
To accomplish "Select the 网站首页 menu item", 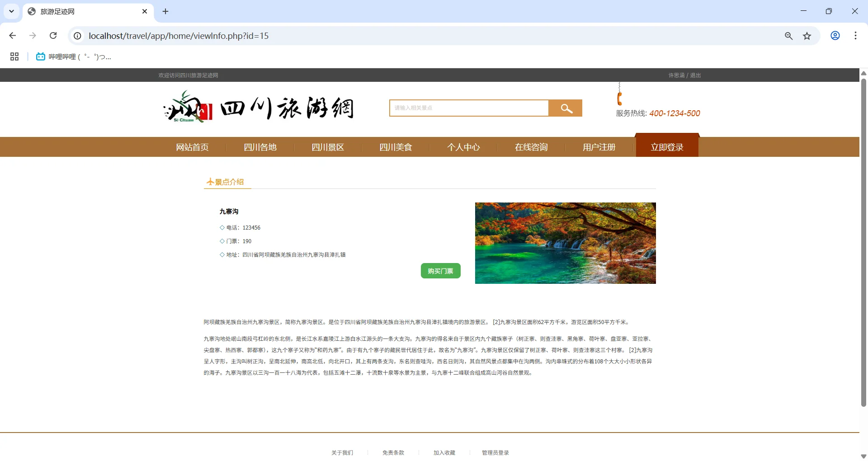I will pos(192,147).
